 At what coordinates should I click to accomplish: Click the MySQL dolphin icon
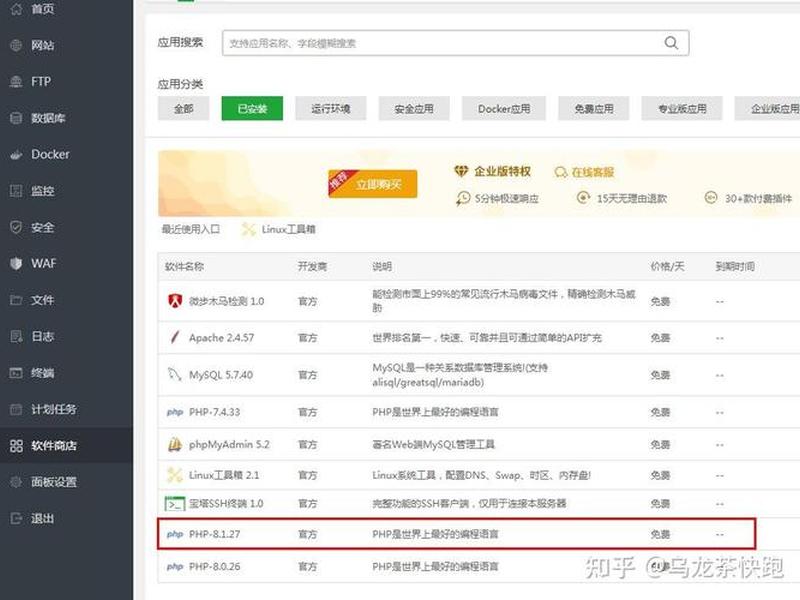coord(174,374)
